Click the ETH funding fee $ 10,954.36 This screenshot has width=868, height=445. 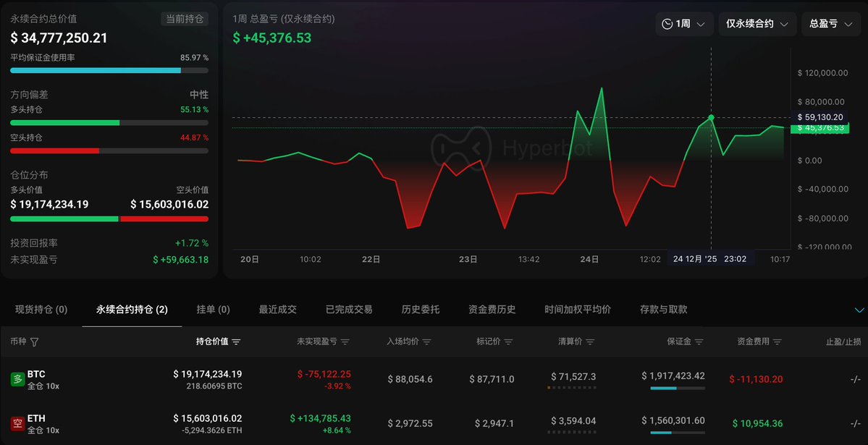[758, 424]
